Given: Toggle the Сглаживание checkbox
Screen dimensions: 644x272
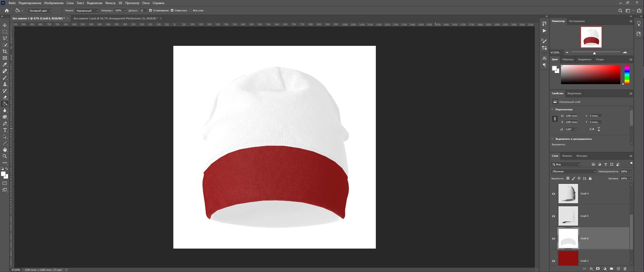Looking at the screenshot, I should (x=150, y=11).
